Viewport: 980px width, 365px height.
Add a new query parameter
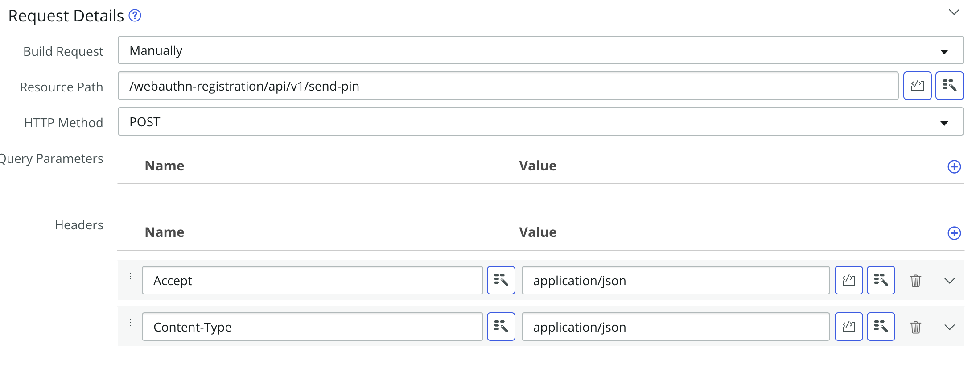coord(954,167)
